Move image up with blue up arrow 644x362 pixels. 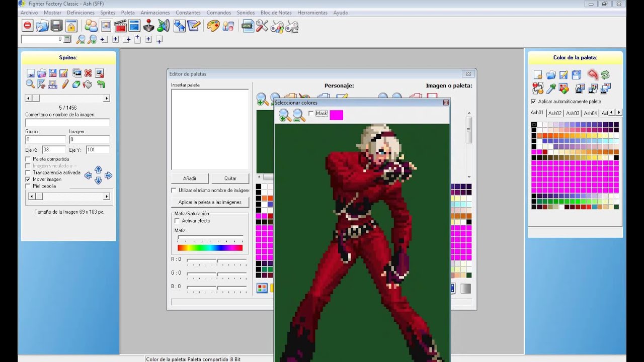tap(98, 170)
